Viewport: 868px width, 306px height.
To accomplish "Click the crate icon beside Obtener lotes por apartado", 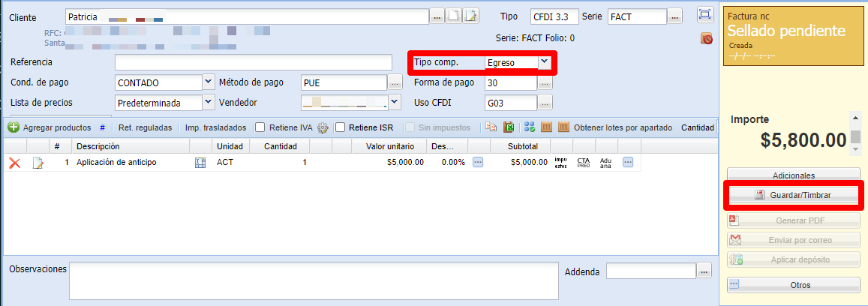I will pyautogui.click(x=563, y=127).
